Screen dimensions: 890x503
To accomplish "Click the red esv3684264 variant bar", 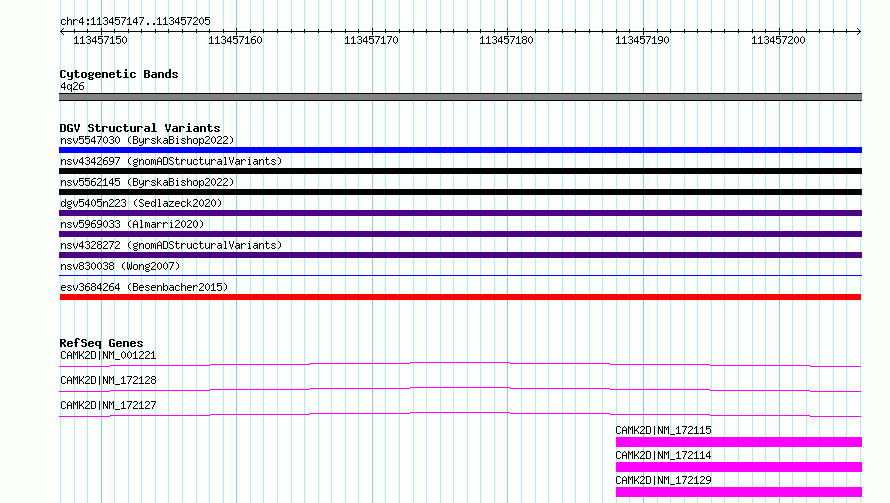I will click(x=460, y=297).
